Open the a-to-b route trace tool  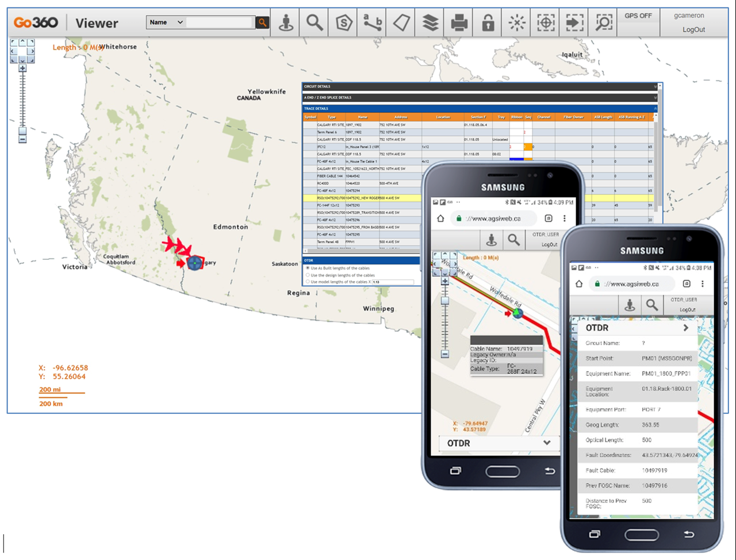pos(373,23)
